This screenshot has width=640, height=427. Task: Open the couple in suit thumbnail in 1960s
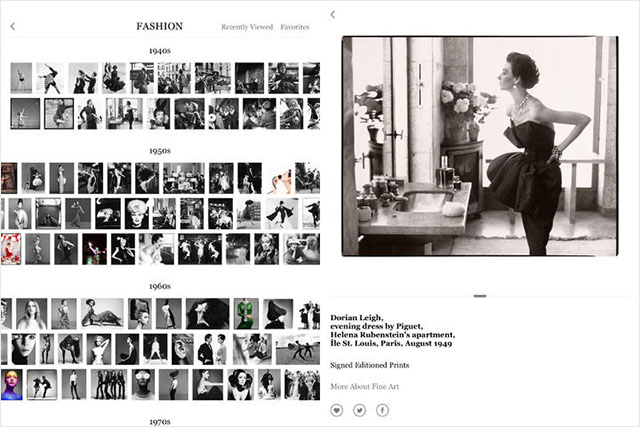point(212,349)
